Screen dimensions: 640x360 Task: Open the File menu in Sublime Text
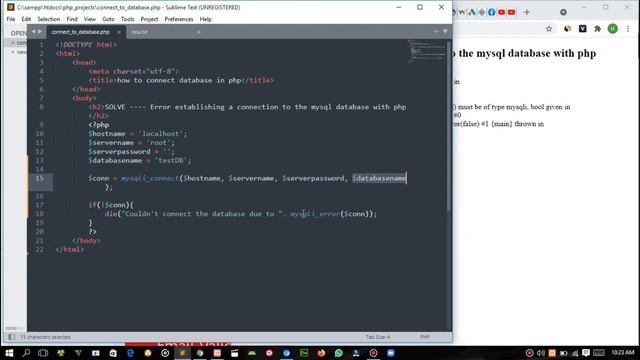[11, 19]
